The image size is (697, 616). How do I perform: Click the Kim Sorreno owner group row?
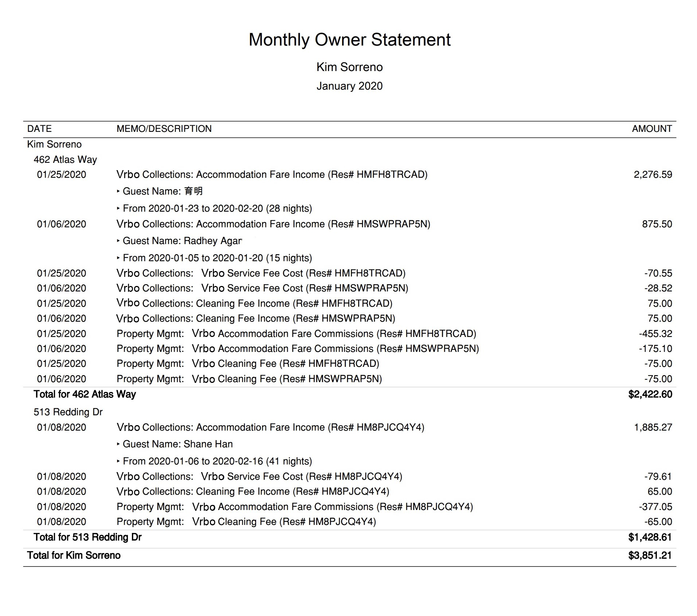tap(54, 144)
